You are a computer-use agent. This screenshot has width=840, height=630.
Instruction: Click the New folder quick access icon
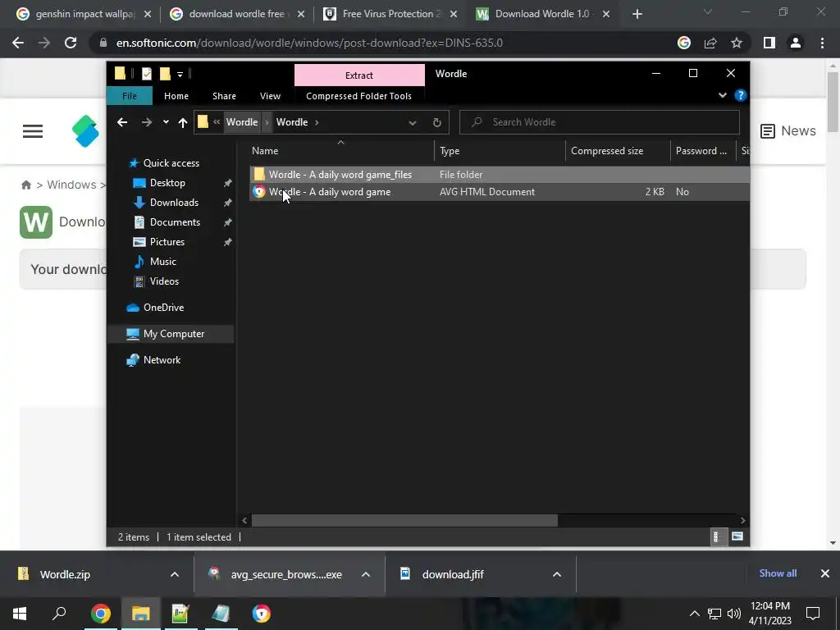tap(165, 73)
